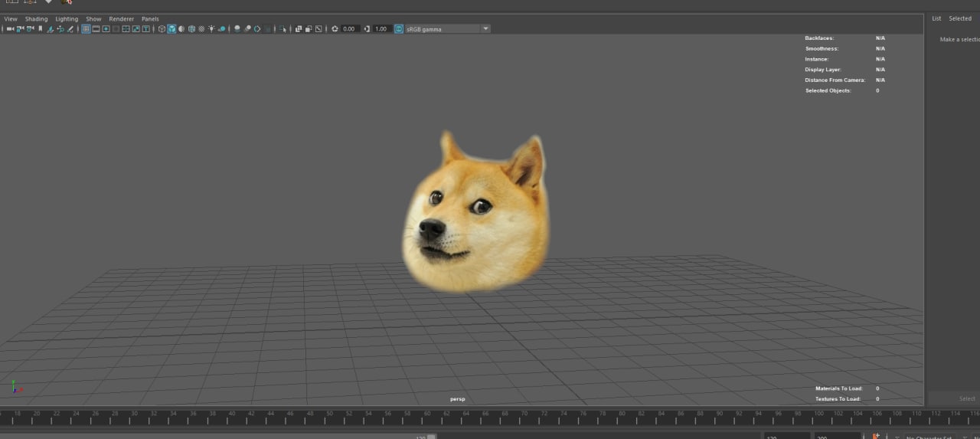Toggle Use All Lights bulb icon
This screenshot has width=980, height=439.
[x=211, y=28]
